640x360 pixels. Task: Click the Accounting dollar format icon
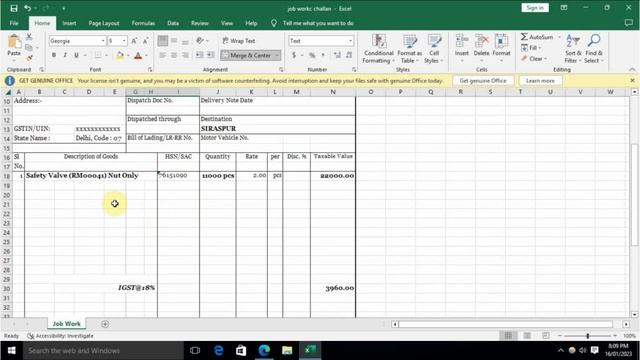(x=293, y=55)
